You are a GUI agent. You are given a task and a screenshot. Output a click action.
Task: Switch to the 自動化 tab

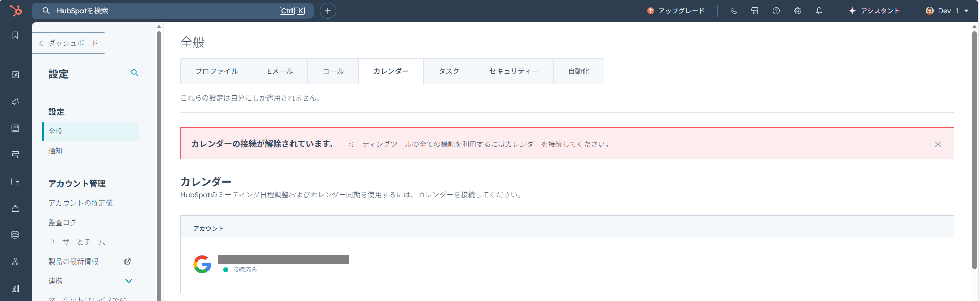[579, 71]
